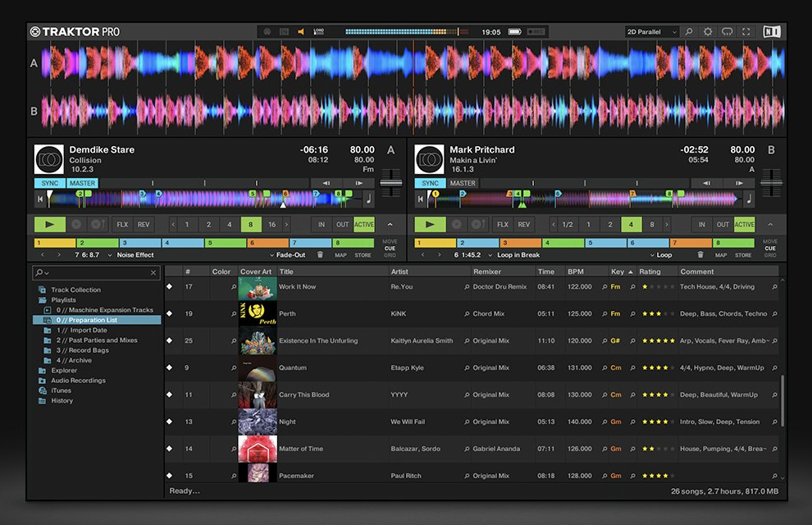This screenshot has width=812, height=525.
Task: Click the LOAD indicator in header
Action: click(x=318, y=32)
